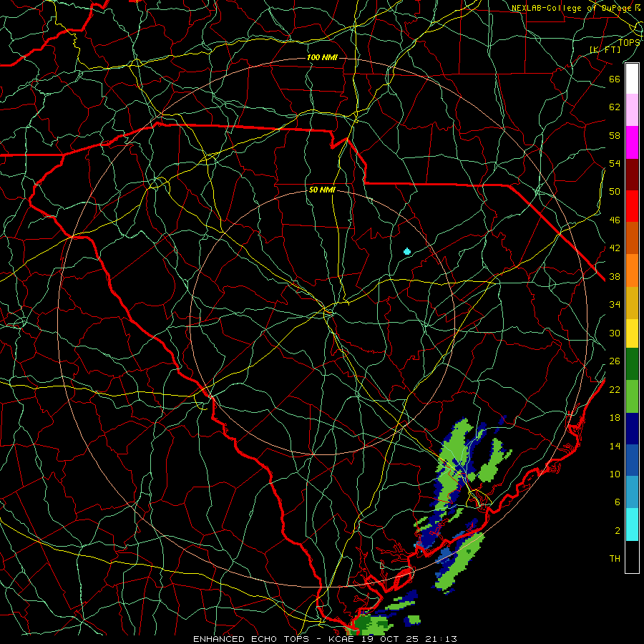This screenshot has width=644, height=644.
Task: Click the gold legend swatch
Action: pyautogui.click(x=632, y=302)
